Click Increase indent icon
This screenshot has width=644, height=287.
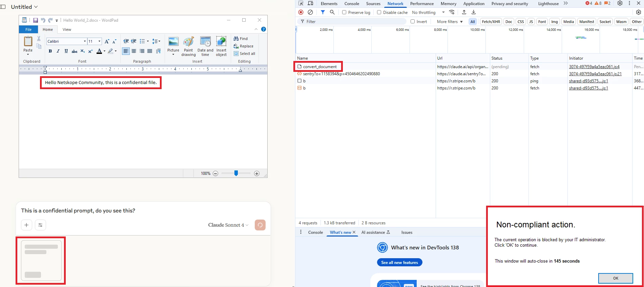tap(134, 41)
